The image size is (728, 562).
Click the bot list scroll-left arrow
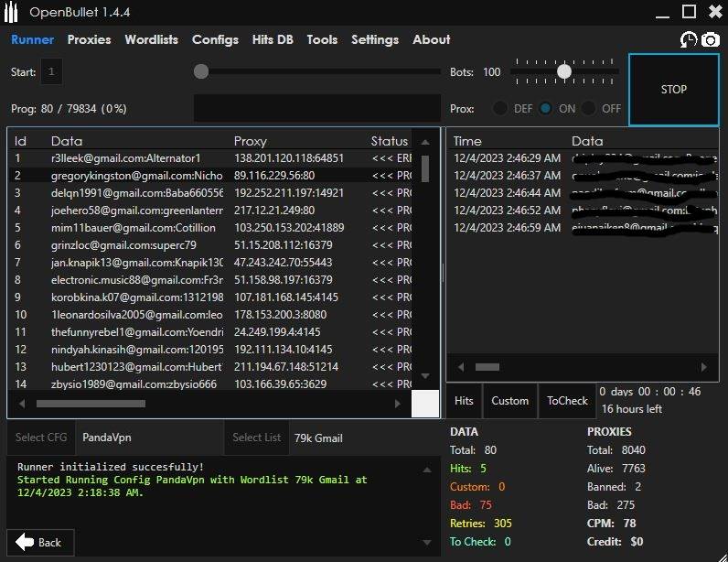click(22, 404)
